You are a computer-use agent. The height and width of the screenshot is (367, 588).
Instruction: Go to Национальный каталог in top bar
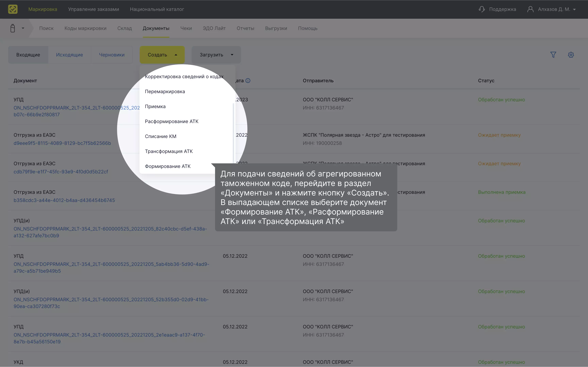tap(157, 9)
